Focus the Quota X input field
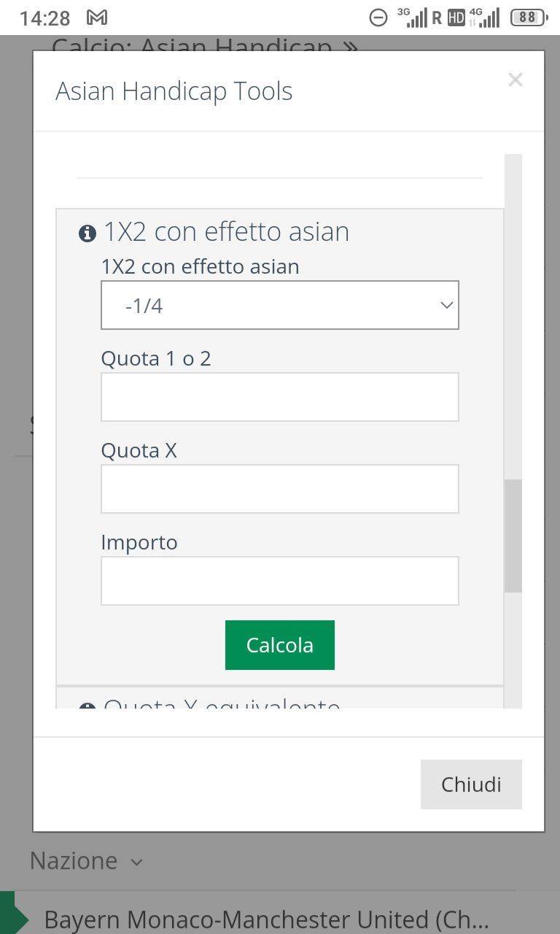The height and width of the screenshot is (934, 560). [x=280, y=489]
